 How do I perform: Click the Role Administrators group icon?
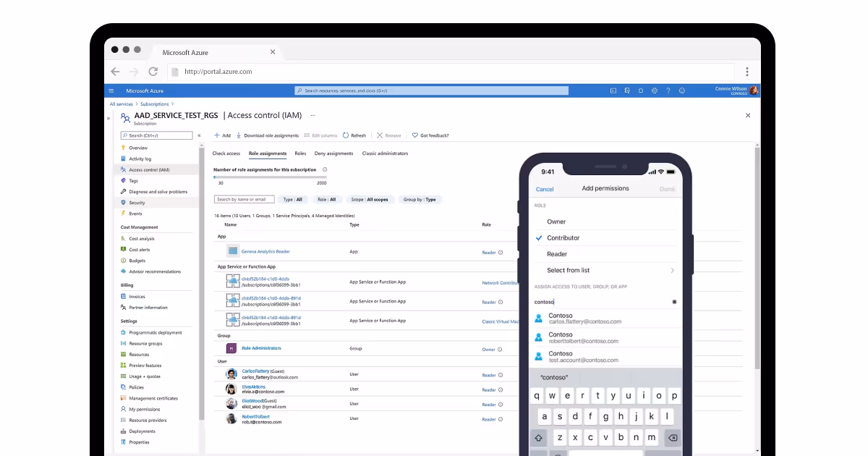(233, 348)
